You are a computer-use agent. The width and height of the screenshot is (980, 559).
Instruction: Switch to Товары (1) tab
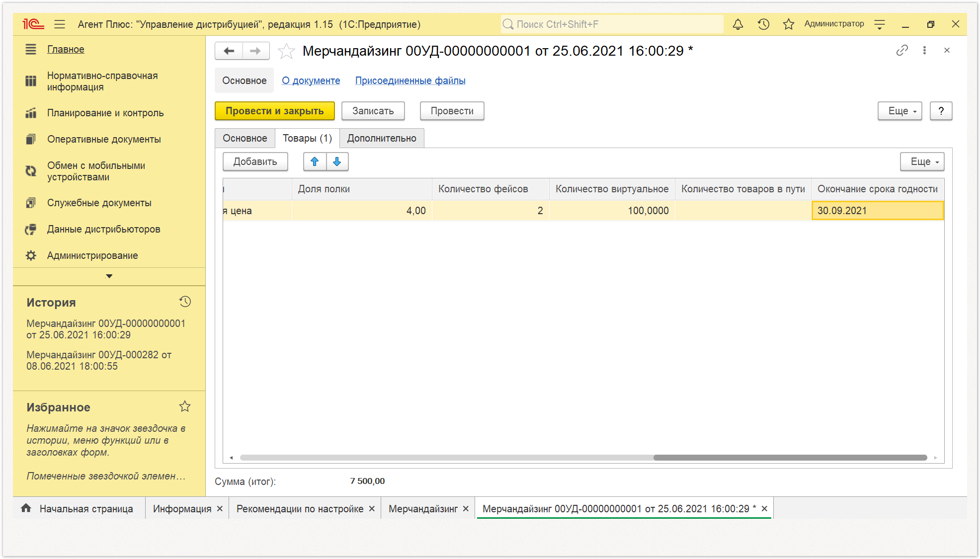coord(307,138)
